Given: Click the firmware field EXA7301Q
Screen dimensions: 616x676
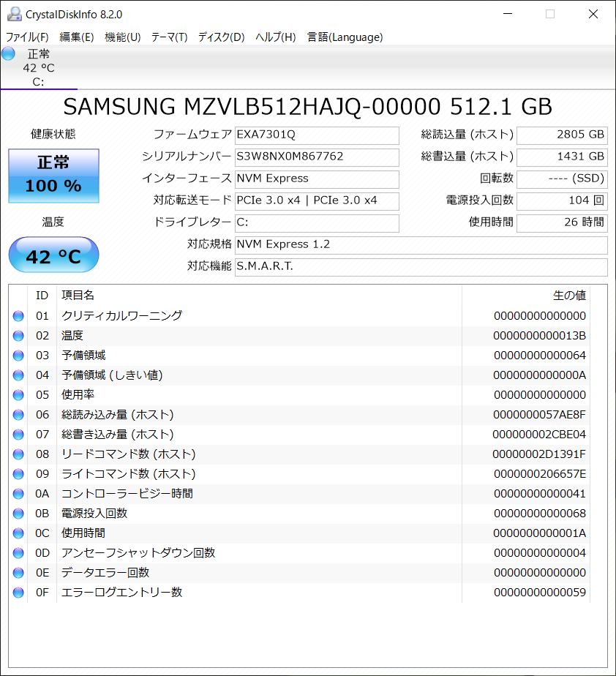Looking at the screenshot, I should pos(317,135).
